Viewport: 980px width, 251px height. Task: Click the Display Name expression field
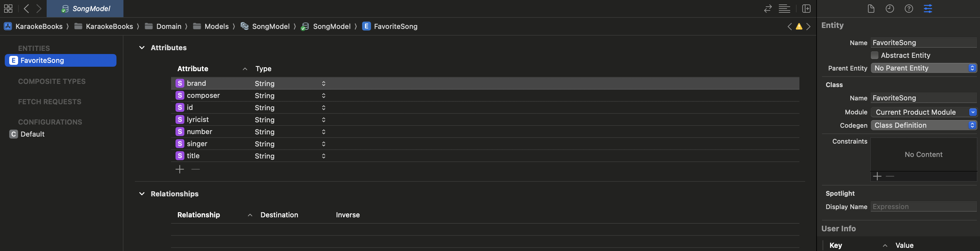click(x=924, y=207)
